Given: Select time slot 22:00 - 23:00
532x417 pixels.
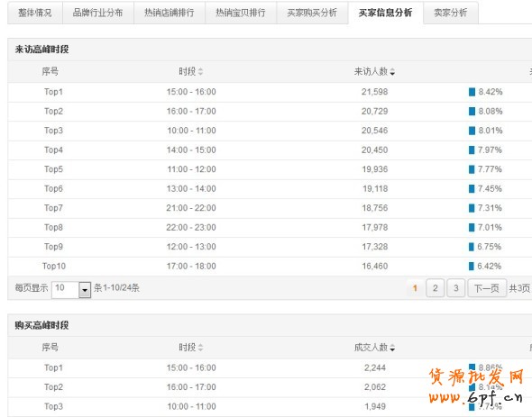Looking at the screenshot, I should point(191,228).
